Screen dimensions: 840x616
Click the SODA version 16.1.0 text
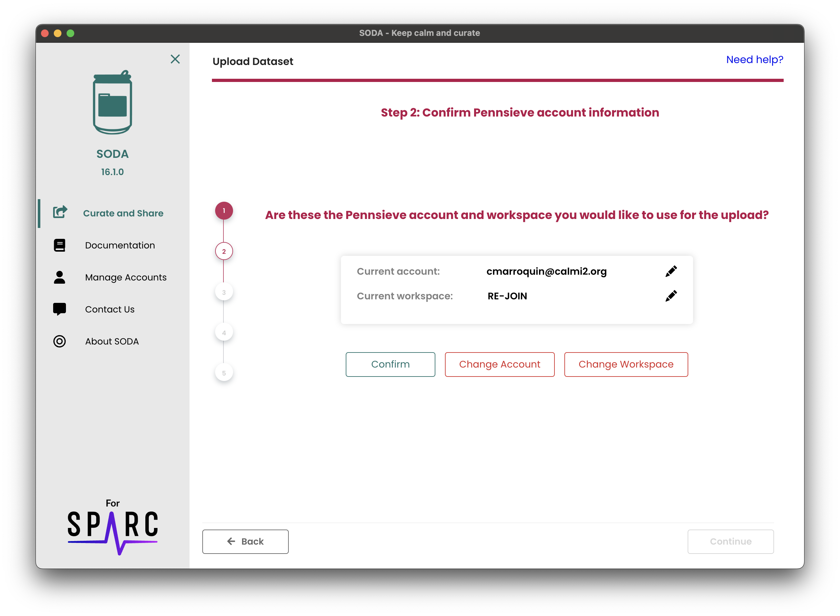[112, 172]
